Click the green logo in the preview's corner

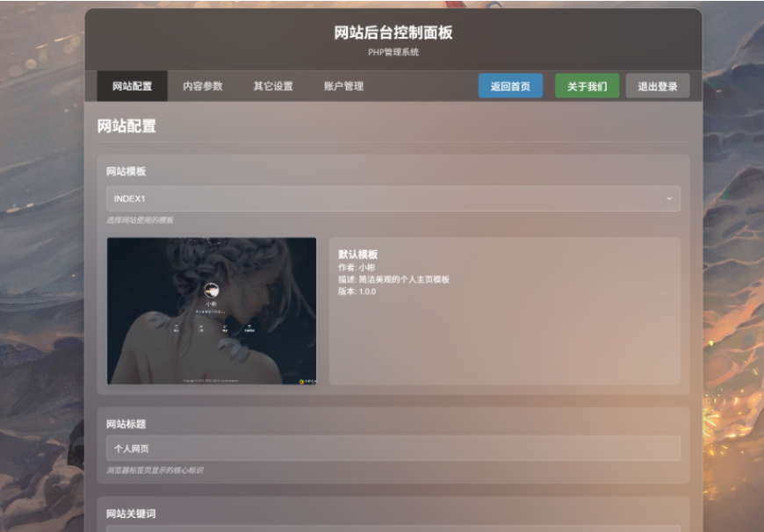click(x=301, y=382)
